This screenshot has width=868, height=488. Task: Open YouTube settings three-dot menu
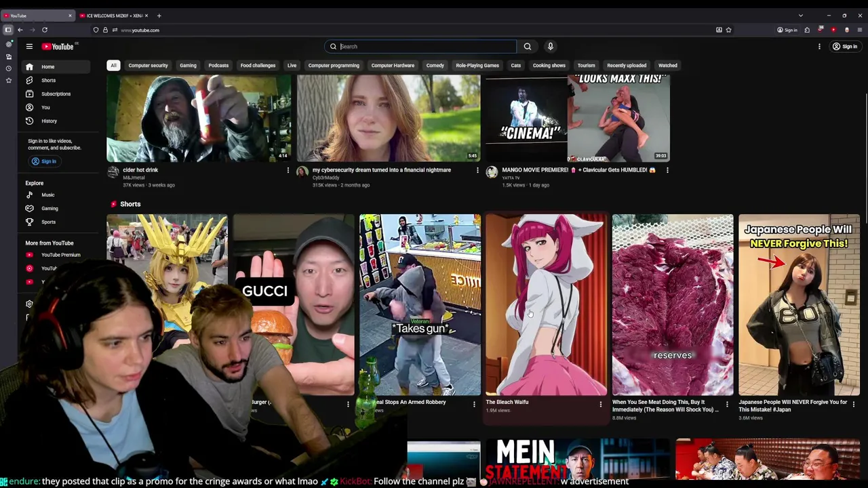pyautogui.click(x=819, y=46)
